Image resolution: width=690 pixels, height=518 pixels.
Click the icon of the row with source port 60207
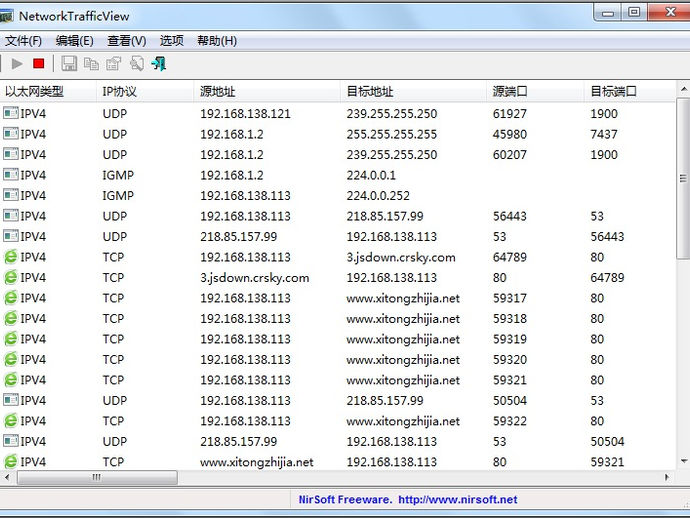click(x=11, y=154)
